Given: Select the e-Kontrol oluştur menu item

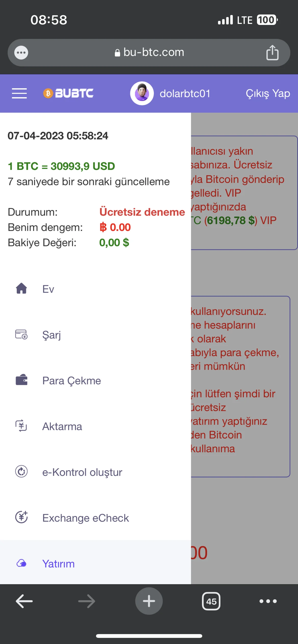Looking at the screenshot, I should [x=82, y=472].
